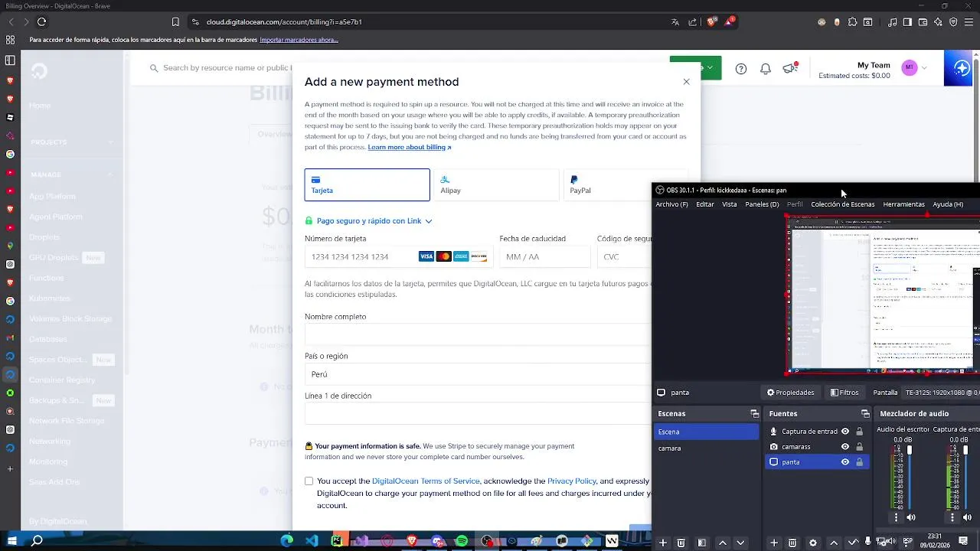
Task: Toggle lock on panta source
Action: click(x=859, y=462)
